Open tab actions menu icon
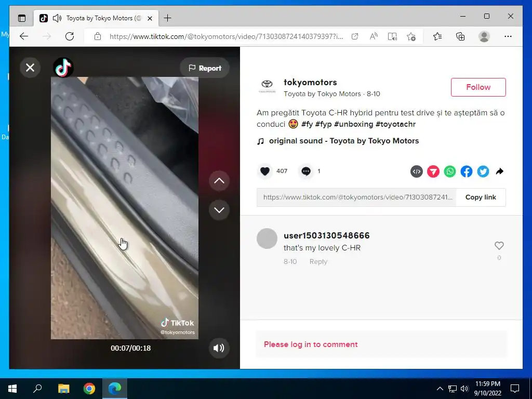The height and width of the screenshot is (399, 532). click(x=22, y=18)
